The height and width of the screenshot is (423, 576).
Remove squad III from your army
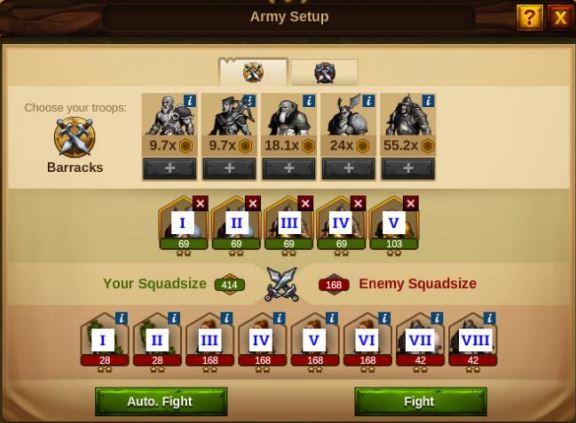point(305,203)
